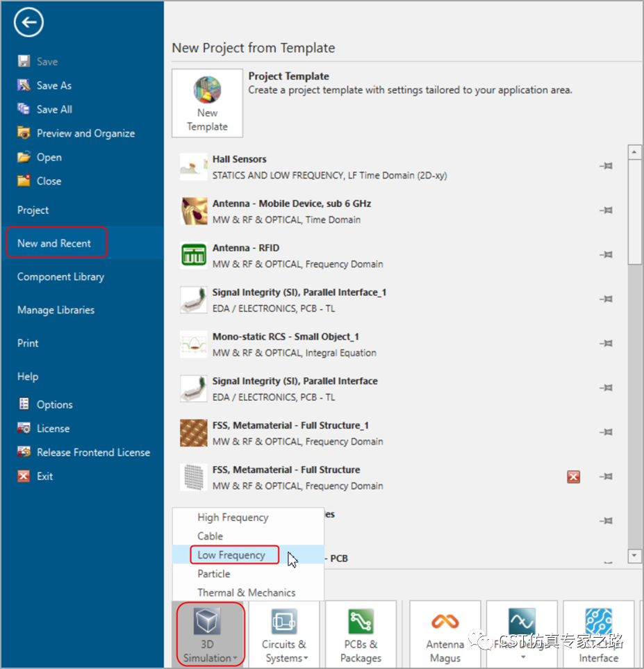Click the template list scrollbar thumb

point(634,213)
